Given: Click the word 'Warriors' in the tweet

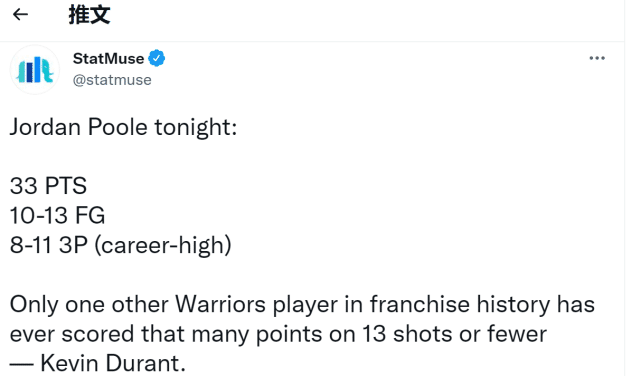Looking at the screenshot, I should point(220,304).
